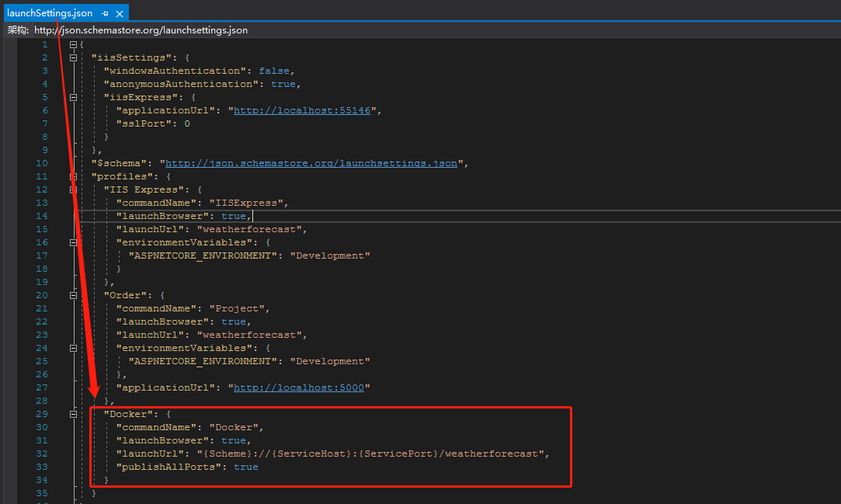Click line number 14 in the gutter
This screenshot has height=504, width=841.
tap(42, 216)
